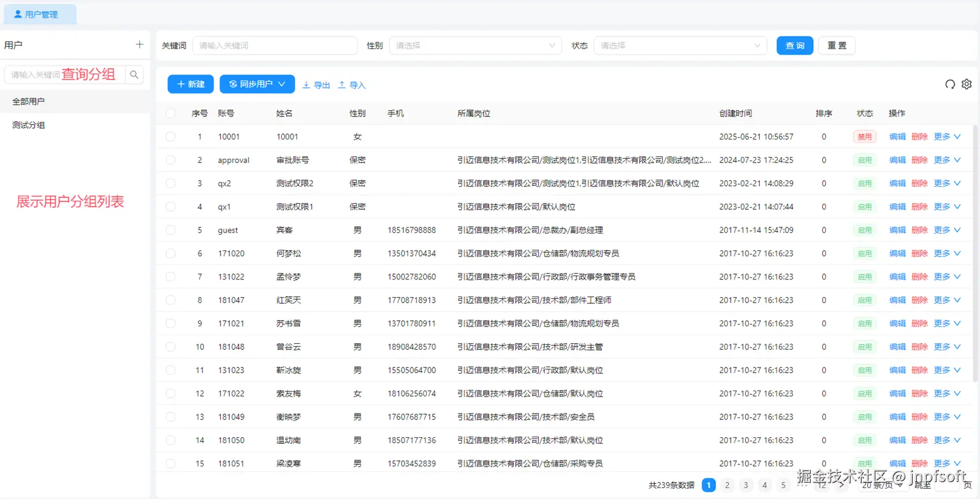Viewport: 980px width, 499px height.
Task: Click the 导入 import icon link
Action: click(352, 85)
